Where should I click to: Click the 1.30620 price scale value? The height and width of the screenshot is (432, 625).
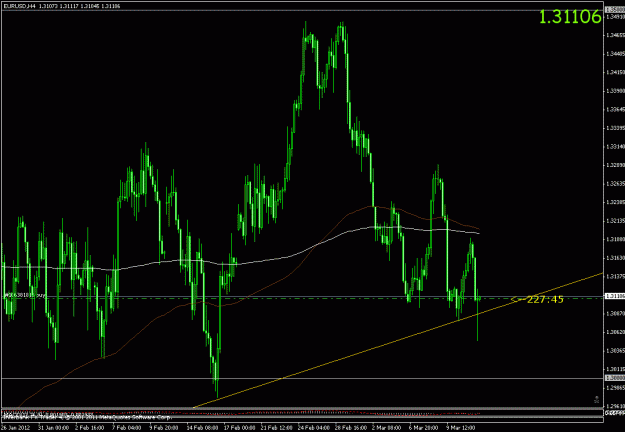coord(615,332)
